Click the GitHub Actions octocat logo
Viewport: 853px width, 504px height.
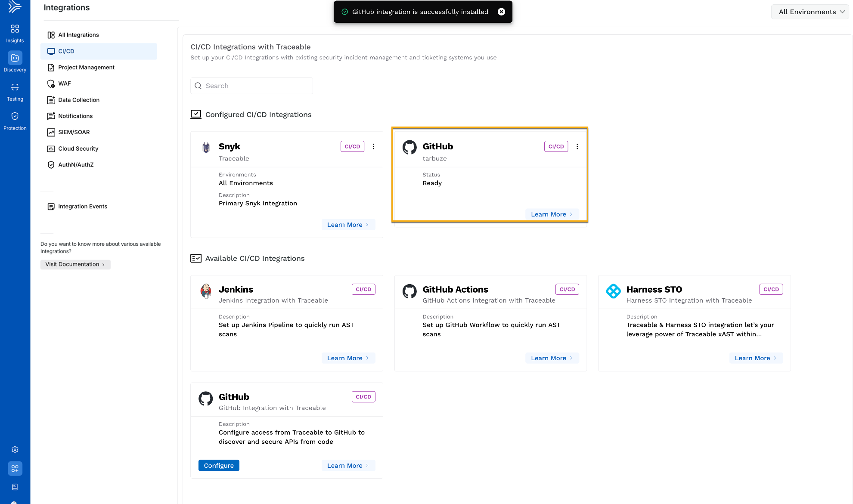click(409, 291)
